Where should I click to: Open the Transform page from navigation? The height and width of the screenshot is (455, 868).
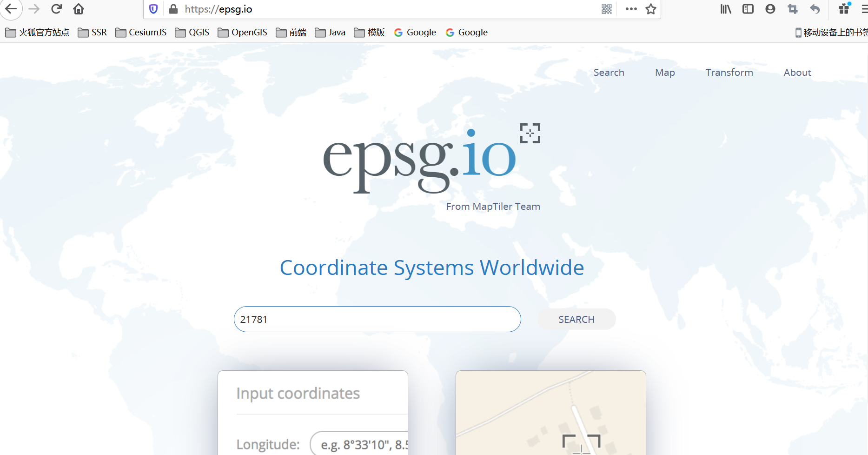(729, 73)
